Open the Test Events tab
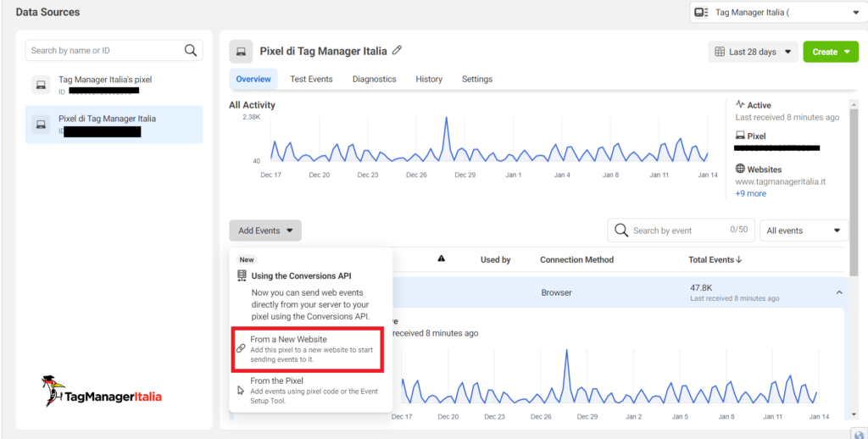 [311, 79]
